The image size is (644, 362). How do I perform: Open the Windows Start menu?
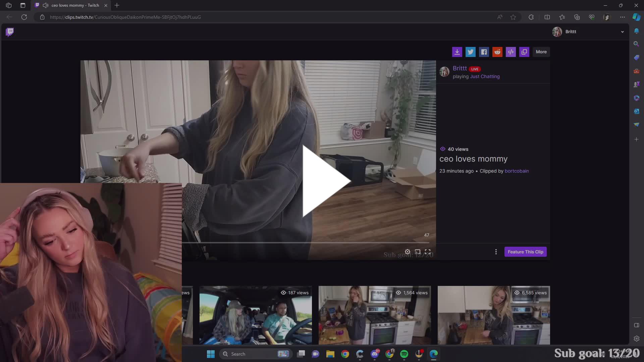pyautogui.click(x=210, y=354)
